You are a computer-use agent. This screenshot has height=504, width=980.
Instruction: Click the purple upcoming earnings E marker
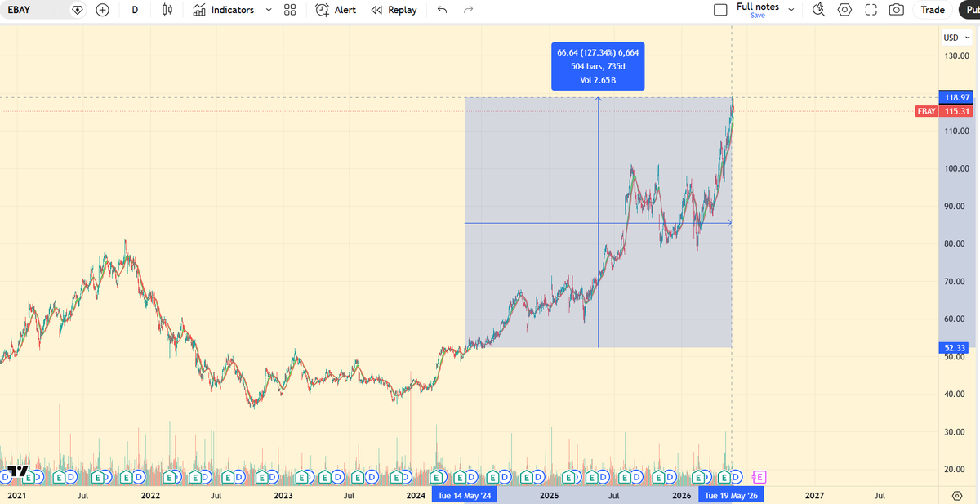[758, 475]
